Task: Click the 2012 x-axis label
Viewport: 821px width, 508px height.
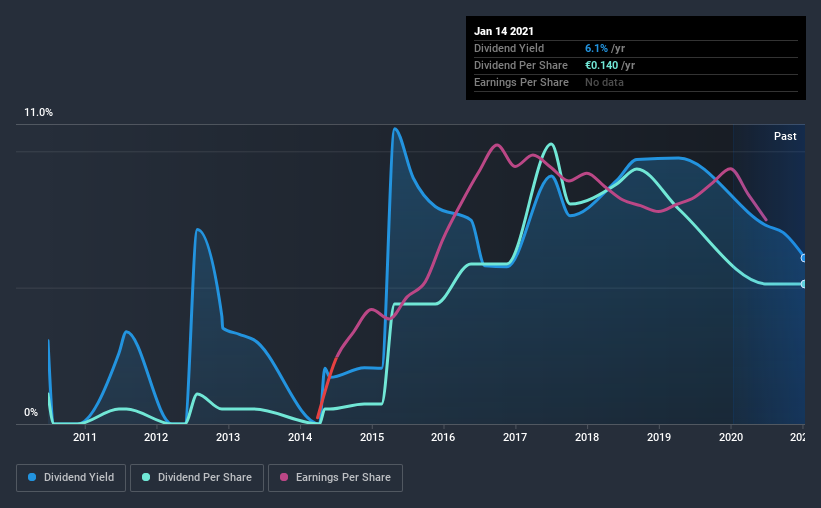Action: point(156,437)
